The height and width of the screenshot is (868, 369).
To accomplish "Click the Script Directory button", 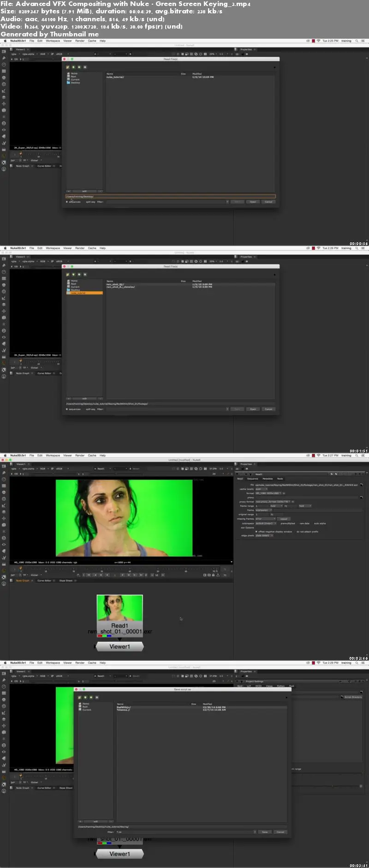I will [353, 697].
